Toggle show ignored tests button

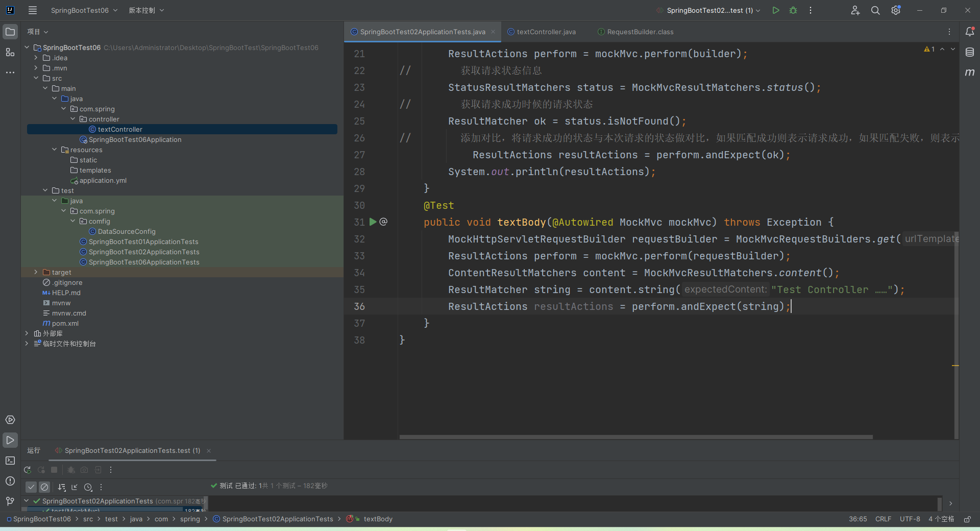coord(44,487)
